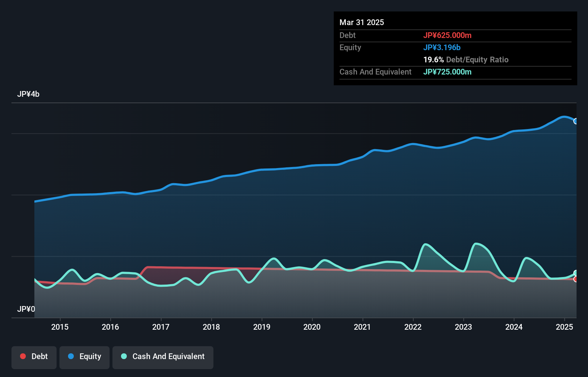Click the Mar 31 2025 tooltip date
588x377 pixels.
coord(362,22)
